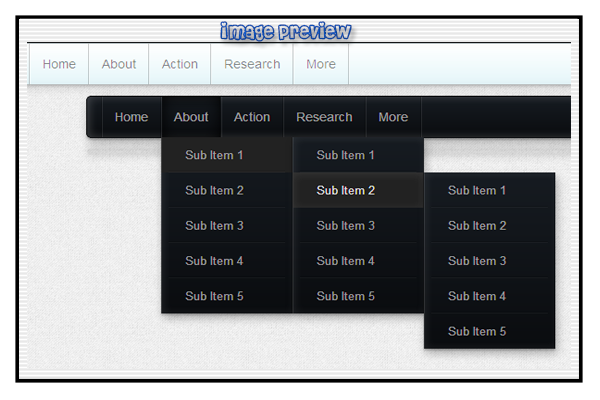Click Sub Item 5 in third-level flyout
The width and height of the screenshot is (600, 400).
(490, 331)
